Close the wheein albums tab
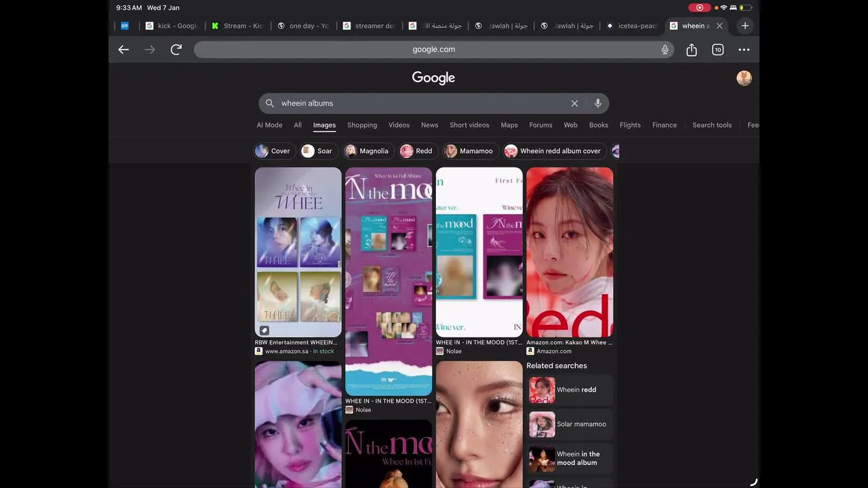 click(719, 26)
